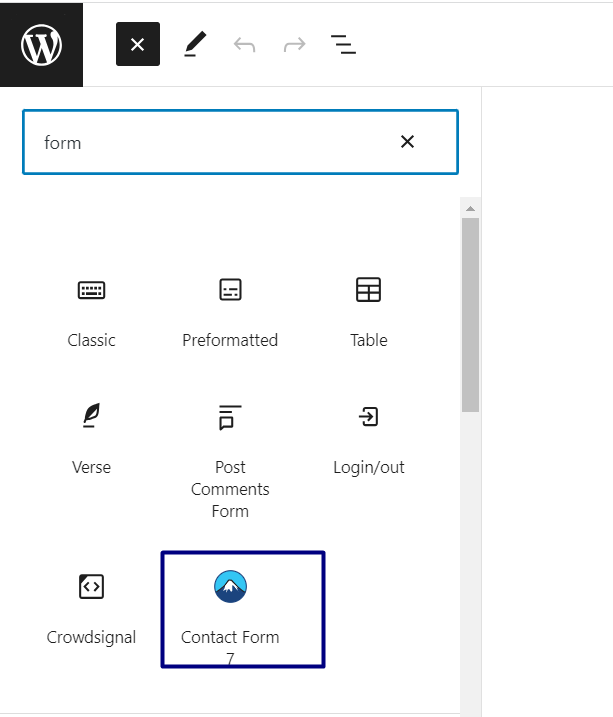Click the Verse label text

point(91,467)
